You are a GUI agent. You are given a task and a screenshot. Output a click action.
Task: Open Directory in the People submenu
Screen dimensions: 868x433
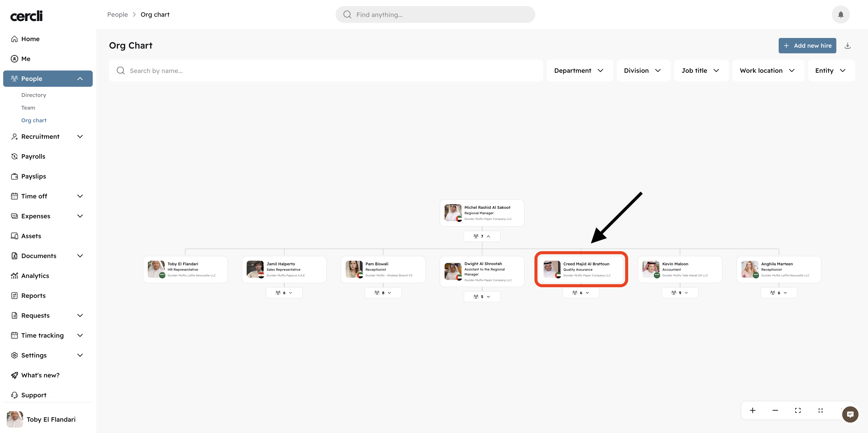coord(34,95)
